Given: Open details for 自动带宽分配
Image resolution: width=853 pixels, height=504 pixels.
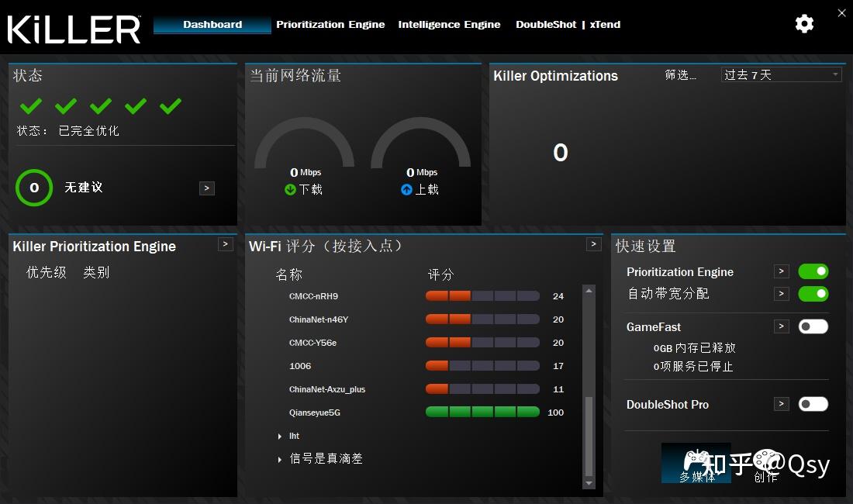Looking at the screenshot, I should tap(781, 294).
